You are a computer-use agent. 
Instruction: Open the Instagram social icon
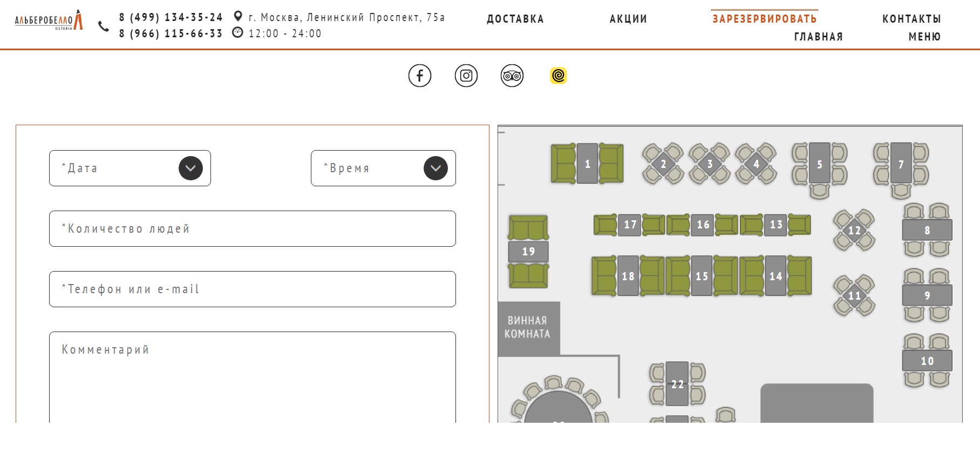[466, 76]
